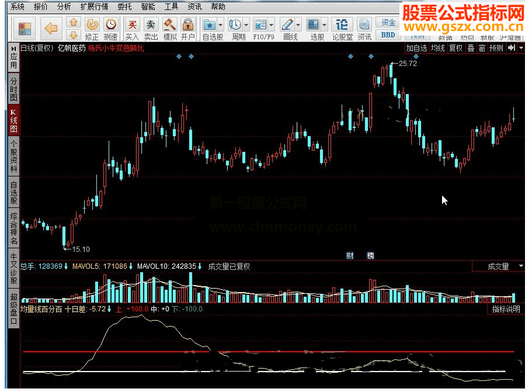Switch to 应用 sidebar tab
This screenshot has width=532, height=392.
tap(13, 60)
